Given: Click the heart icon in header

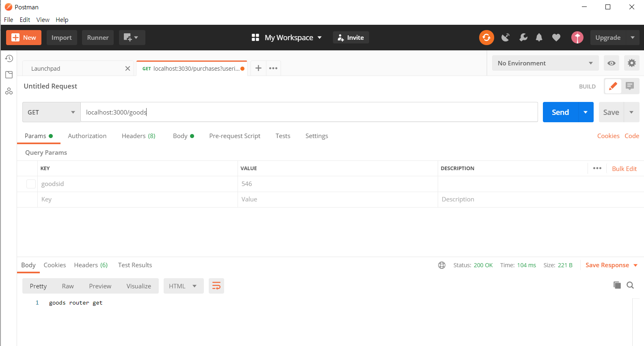Looking at the screenshot, I should [556, 37].
